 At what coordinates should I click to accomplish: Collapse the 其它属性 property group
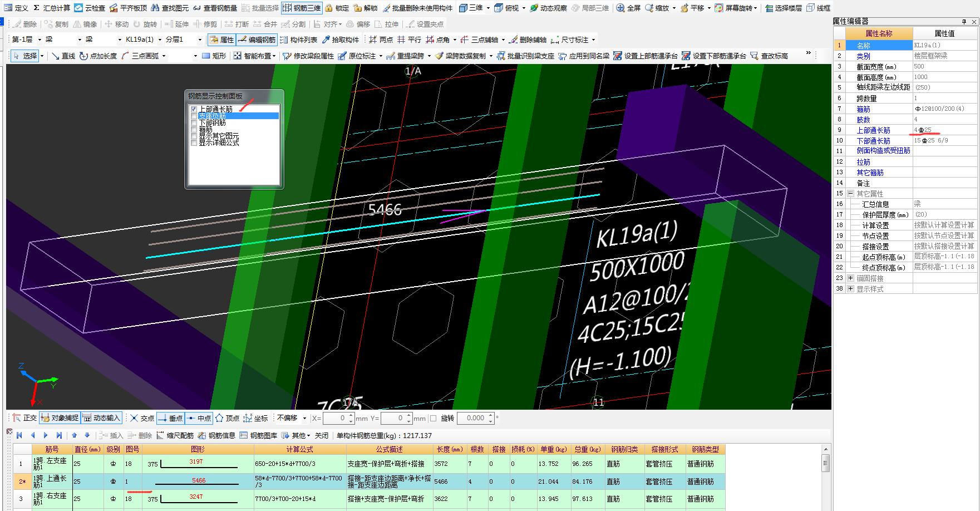click(850, 194)
